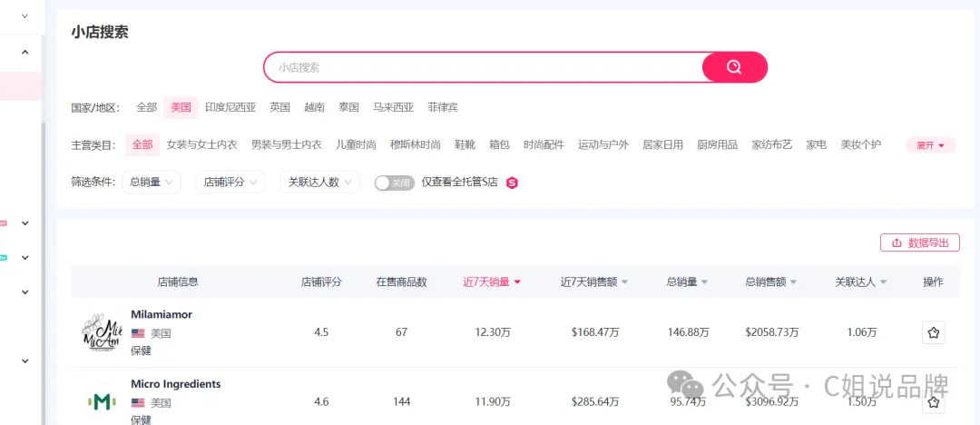Choose 厨房用品 category
This screenshot has width=980, height=425.
point(717,145)
